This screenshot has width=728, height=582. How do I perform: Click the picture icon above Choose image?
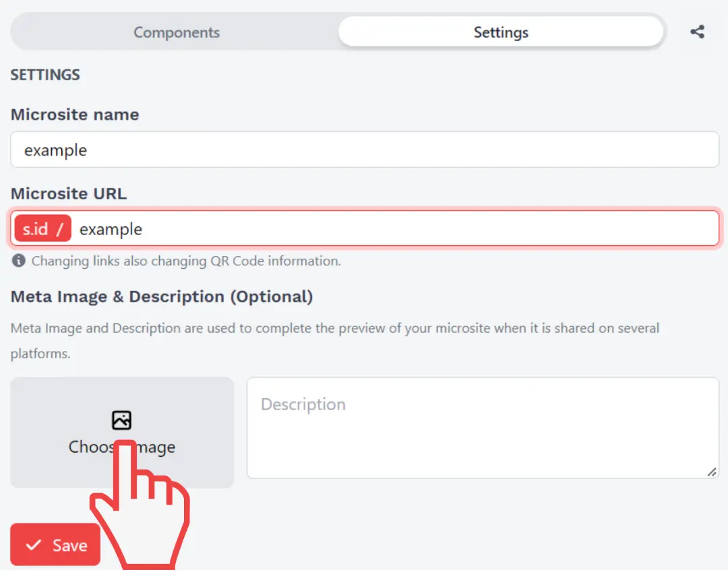121,420
